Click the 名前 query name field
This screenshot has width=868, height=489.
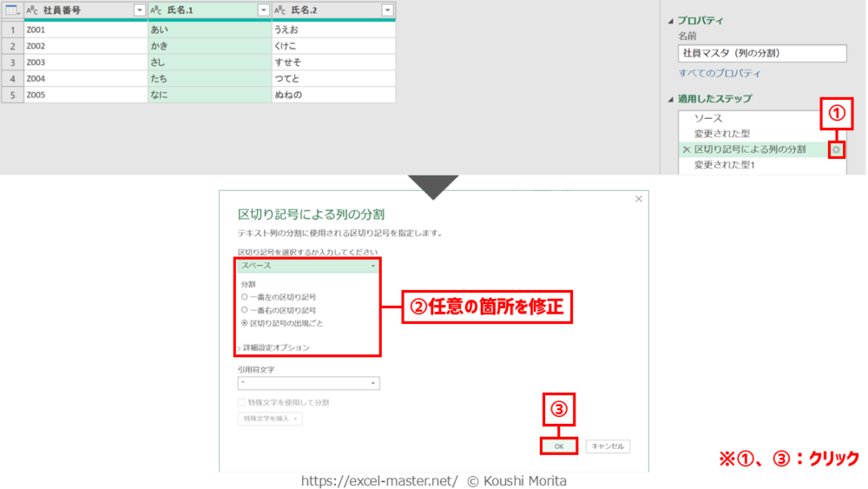click(761, 54)
